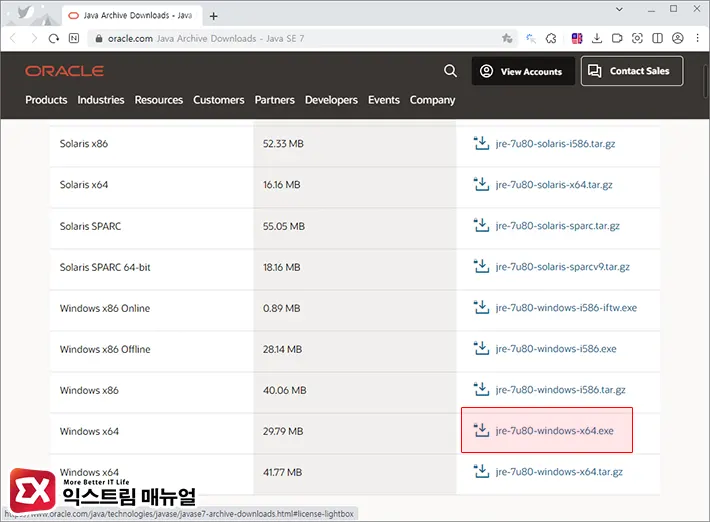Click the jre-7u80-solaris-sparcv9.tar.gz link
The image size is (710, 522).
(x=561, y=267)
